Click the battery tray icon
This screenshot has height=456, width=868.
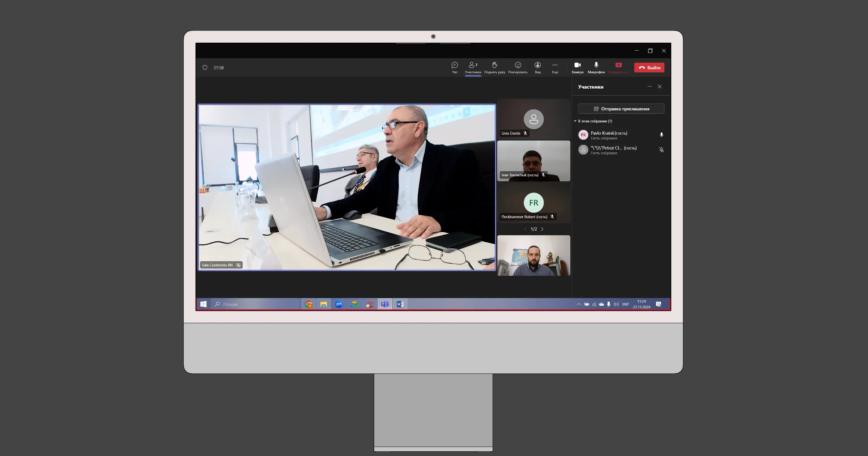(x=586, y=304)
